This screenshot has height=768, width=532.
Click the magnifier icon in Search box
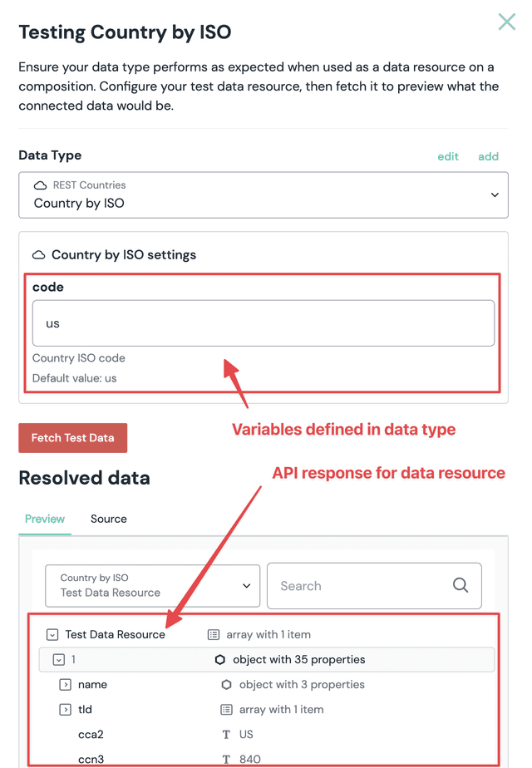[x=461, y=585]
